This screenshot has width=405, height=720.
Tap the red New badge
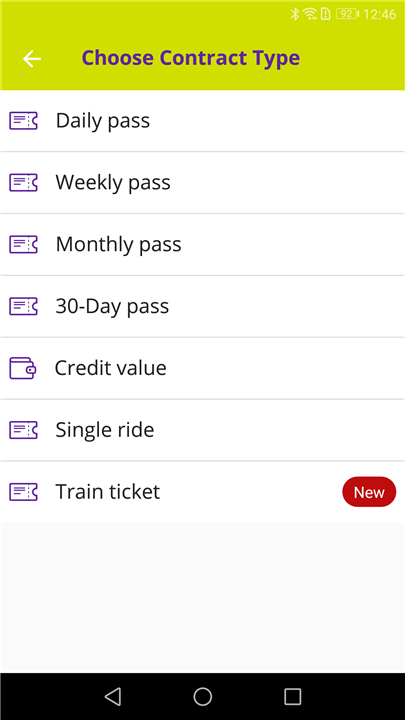click(369, 492)
